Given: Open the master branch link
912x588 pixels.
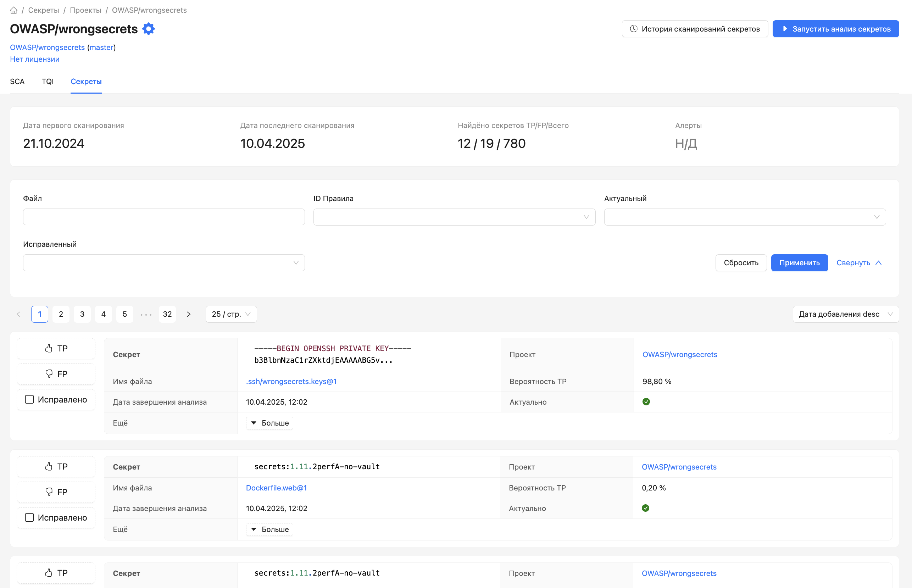Looking at the screenshot, I should point(101,48).
